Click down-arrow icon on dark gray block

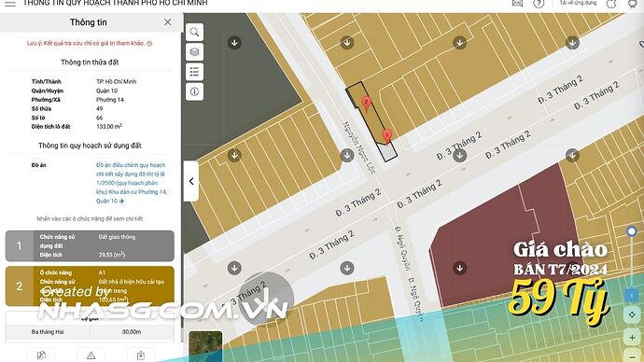point(234,43)
